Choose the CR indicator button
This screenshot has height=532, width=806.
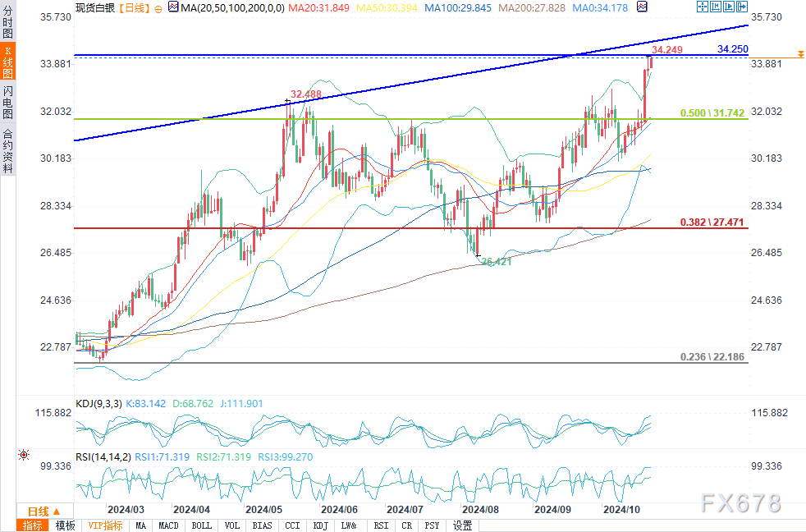[x=406, y=525]
